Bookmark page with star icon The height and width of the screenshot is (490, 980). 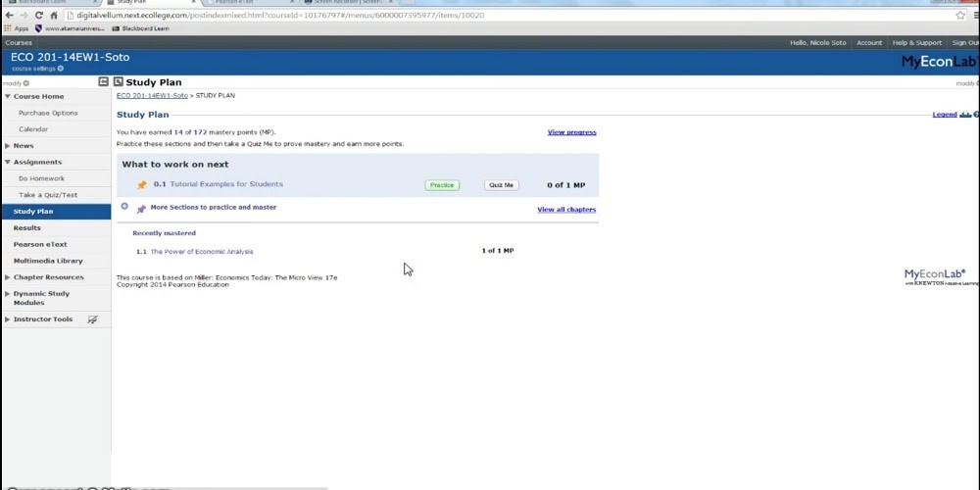(960, 16)
